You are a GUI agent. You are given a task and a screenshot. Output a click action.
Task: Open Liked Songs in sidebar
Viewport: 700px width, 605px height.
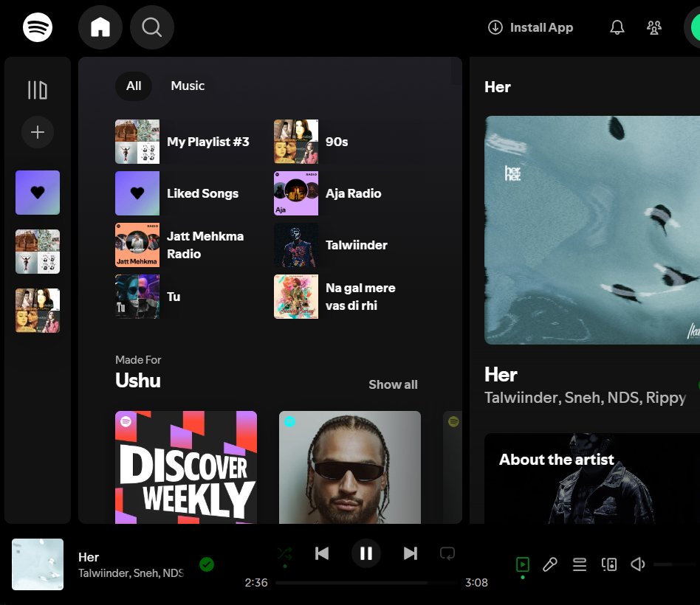pos(38,193)
